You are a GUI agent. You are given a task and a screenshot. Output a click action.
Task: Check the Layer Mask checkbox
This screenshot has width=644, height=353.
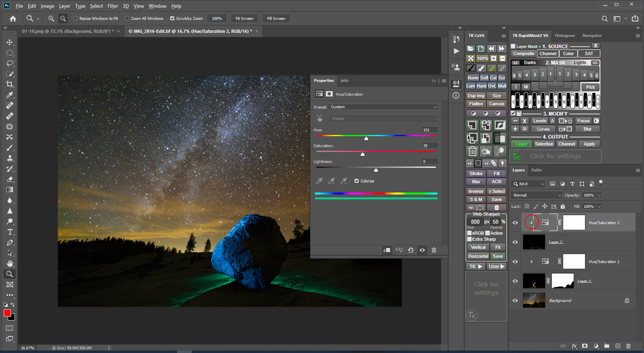pos(513,46)
